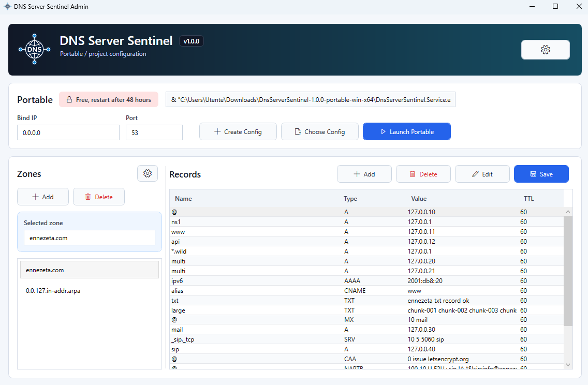Click the Port field showing 53

coord(154,132)
